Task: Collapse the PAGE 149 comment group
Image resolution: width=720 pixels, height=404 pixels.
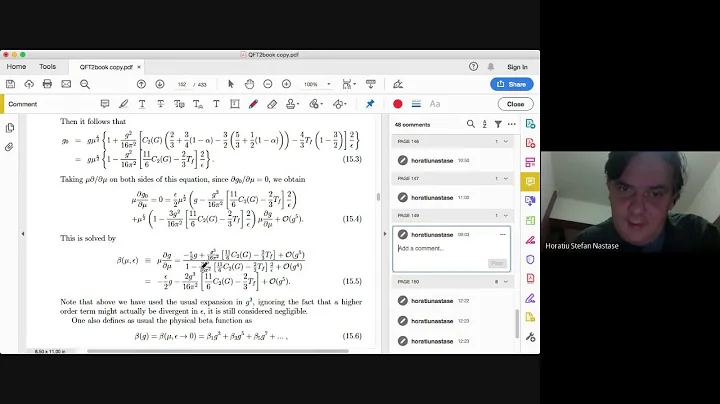Action: pyautogui.click(x=506, y=215)
